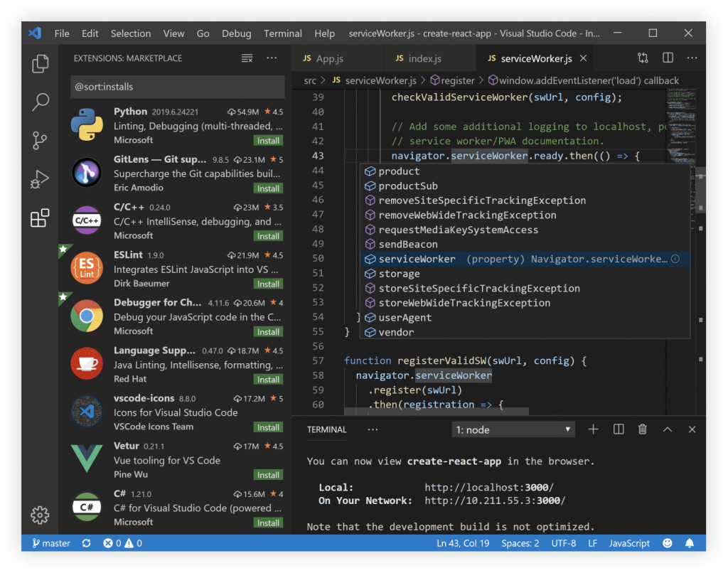Viewport: 728px width, 573px height.
Task: Open changes compare icon in editor toolbar
Action: coord(643,58)
